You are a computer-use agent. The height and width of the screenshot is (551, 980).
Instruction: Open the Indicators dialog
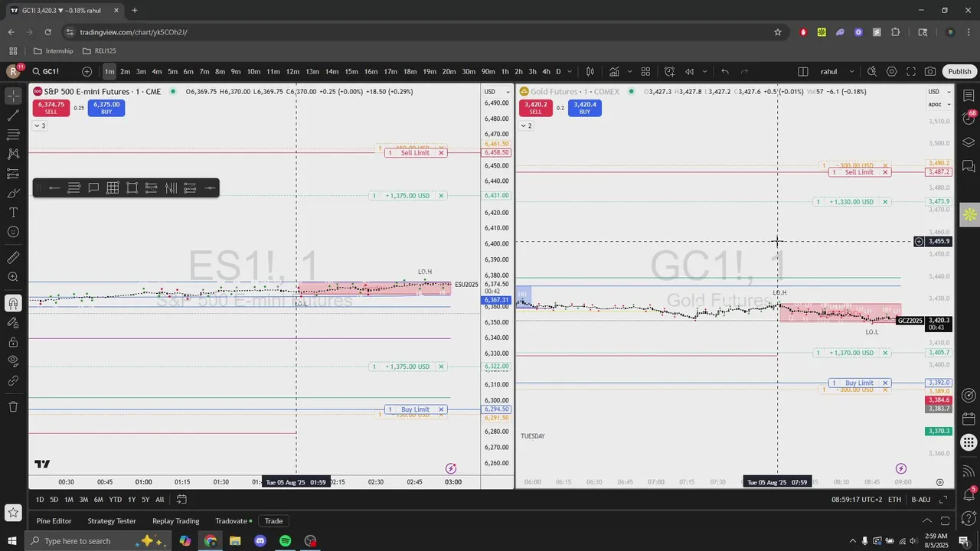tap(614, 71)
